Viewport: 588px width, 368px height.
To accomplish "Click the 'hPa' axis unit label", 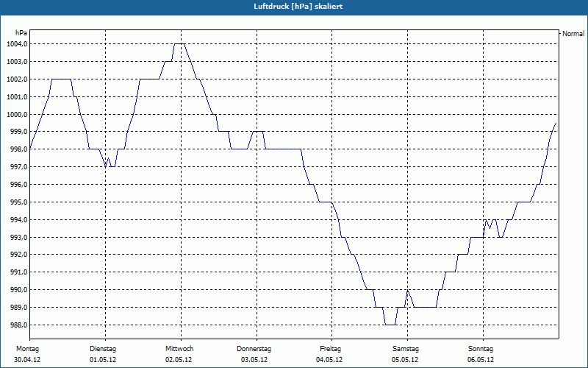I will [x=21, y=33].
